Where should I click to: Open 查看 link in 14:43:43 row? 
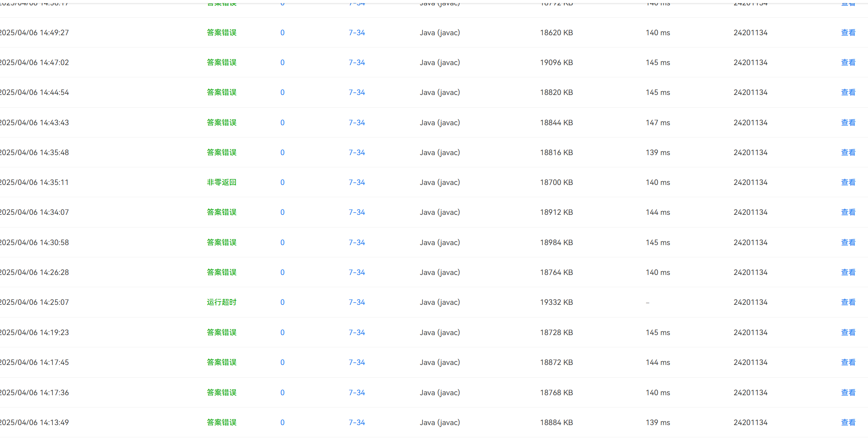(x=848, y=123)
